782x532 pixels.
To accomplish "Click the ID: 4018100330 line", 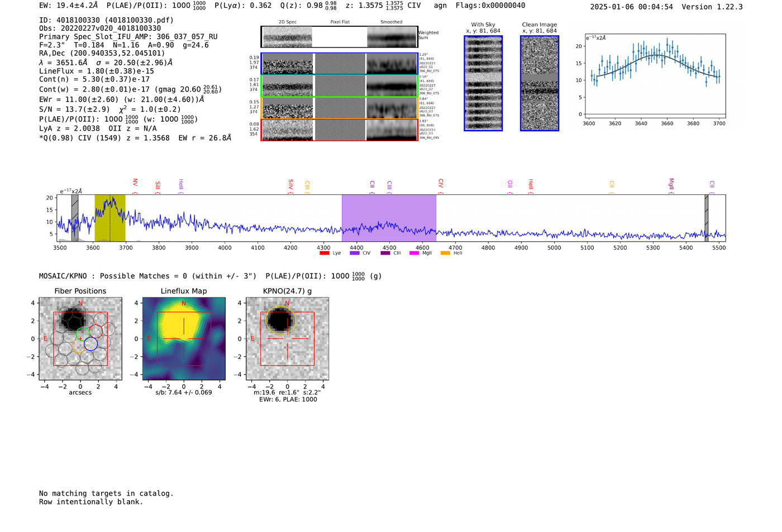I will click(x=106, y=20).
